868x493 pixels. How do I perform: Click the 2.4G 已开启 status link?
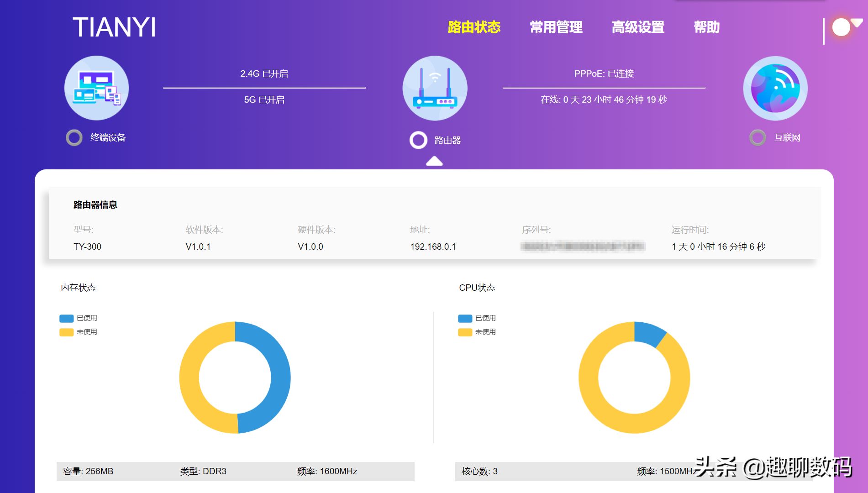pos(264,74)
